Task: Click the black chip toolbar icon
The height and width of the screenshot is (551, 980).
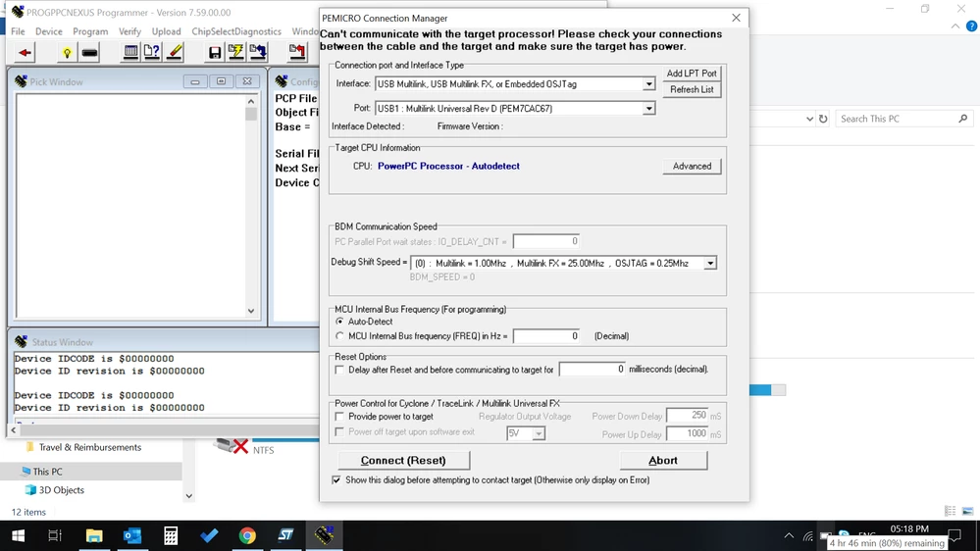Action: 90,53
